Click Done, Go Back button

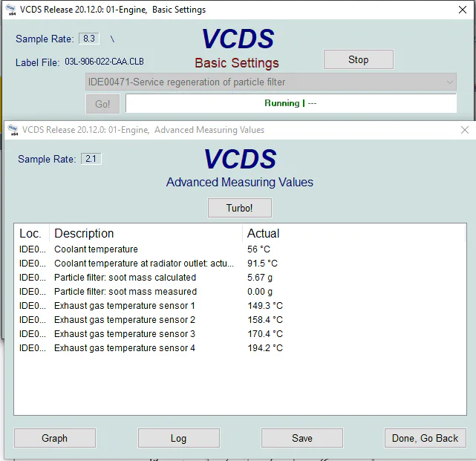pos(425,438)
